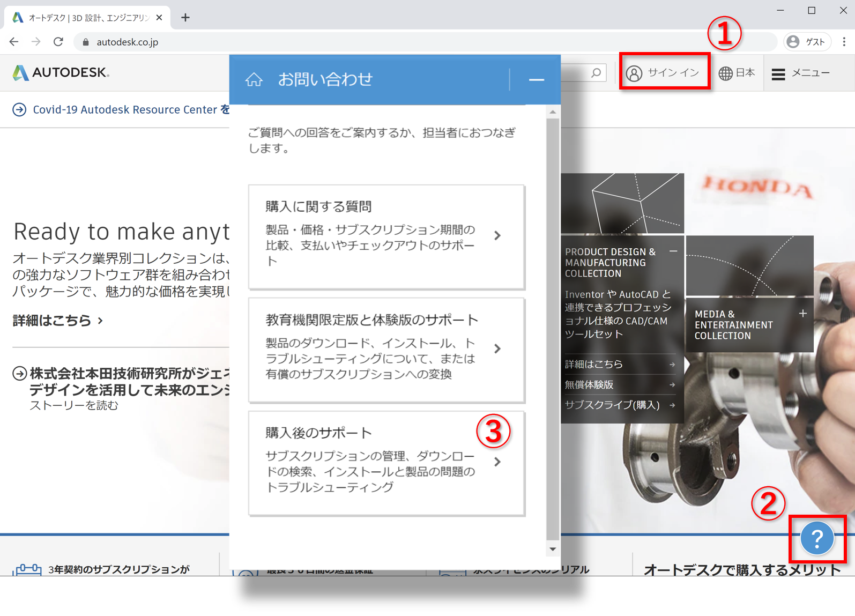The width and height of the screenshot is (855, 616).
Task: Click the autodesk.co.jp address bar
Action: coord(425,42)
